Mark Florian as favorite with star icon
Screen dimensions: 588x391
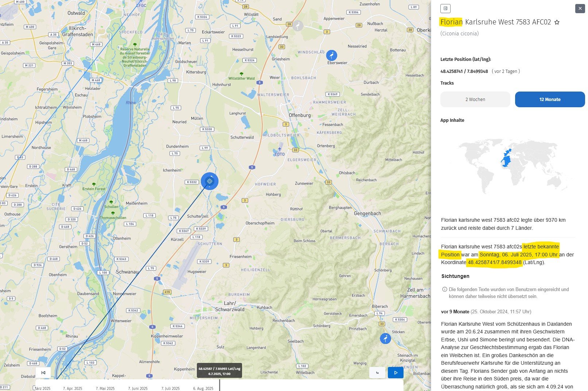point(557,22)
